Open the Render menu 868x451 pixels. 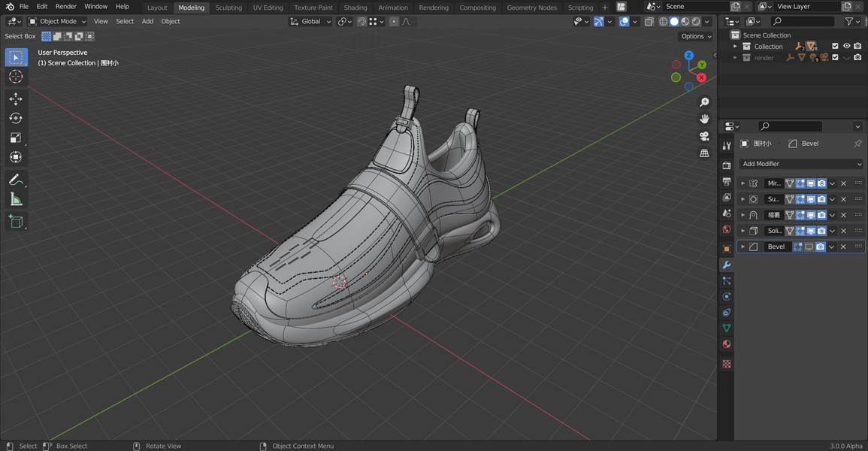tap(66, 7)
